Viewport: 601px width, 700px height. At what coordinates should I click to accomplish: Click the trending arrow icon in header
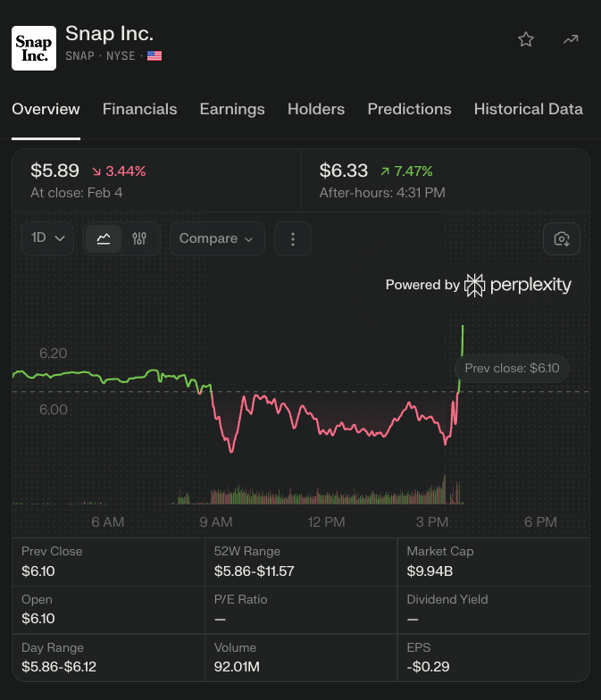point(570,39)
